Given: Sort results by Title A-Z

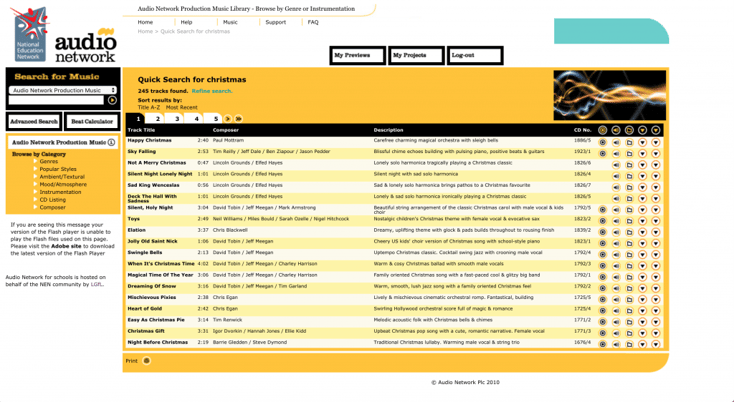Looking at the screenshot, I should point(149,108).
